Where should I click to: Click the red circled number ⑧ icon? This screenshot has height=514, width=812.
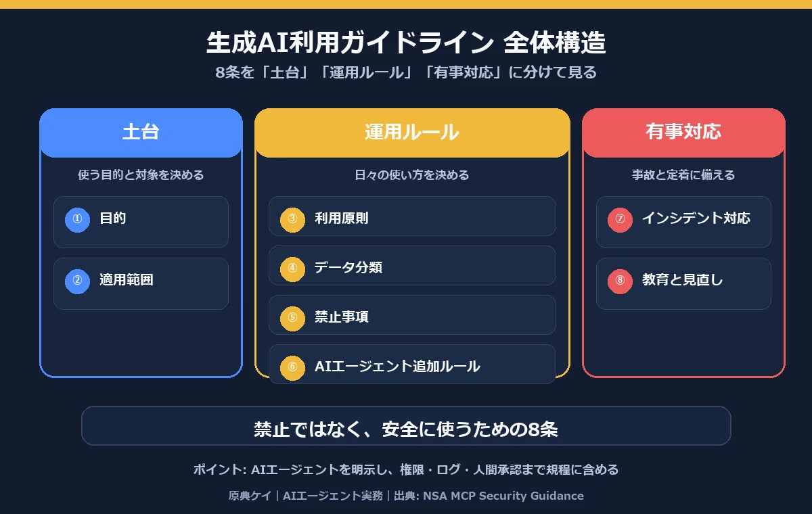pyautogui.click(x=620, y=281)
